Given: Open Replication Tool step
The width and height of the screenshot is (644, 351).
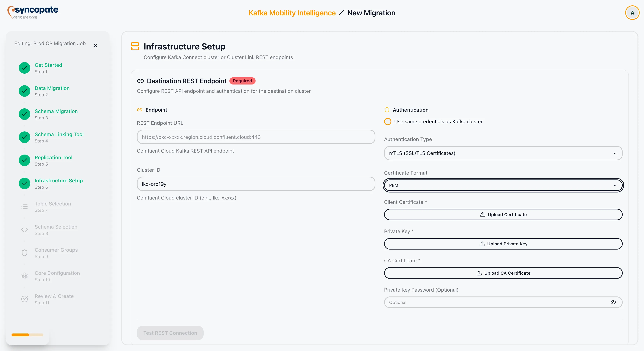Looking at the screenshot, I should [x=53, y=157].
